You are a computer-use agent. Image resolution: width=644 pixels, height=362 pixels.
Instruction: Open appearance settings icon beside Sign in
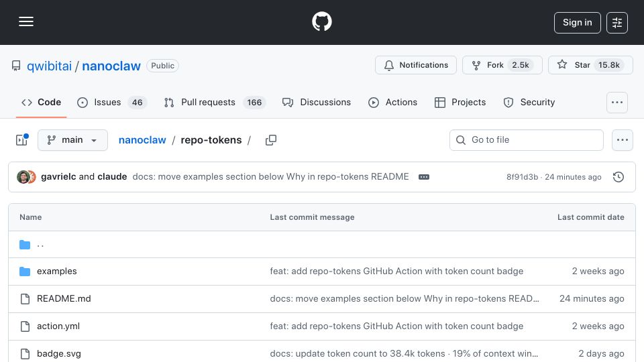(x=617, y=23)
